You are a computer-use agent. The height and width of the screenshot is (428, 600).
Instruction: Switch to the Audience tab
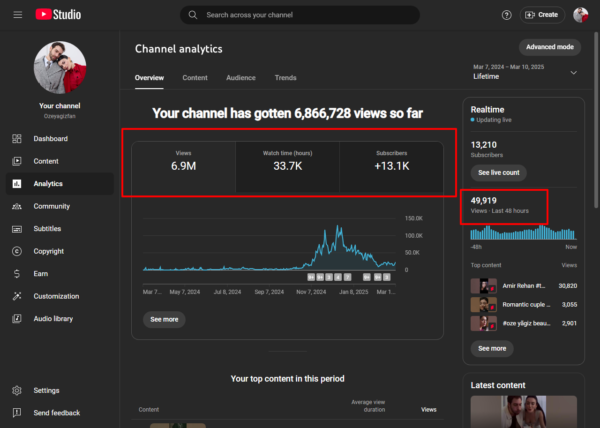240,77
